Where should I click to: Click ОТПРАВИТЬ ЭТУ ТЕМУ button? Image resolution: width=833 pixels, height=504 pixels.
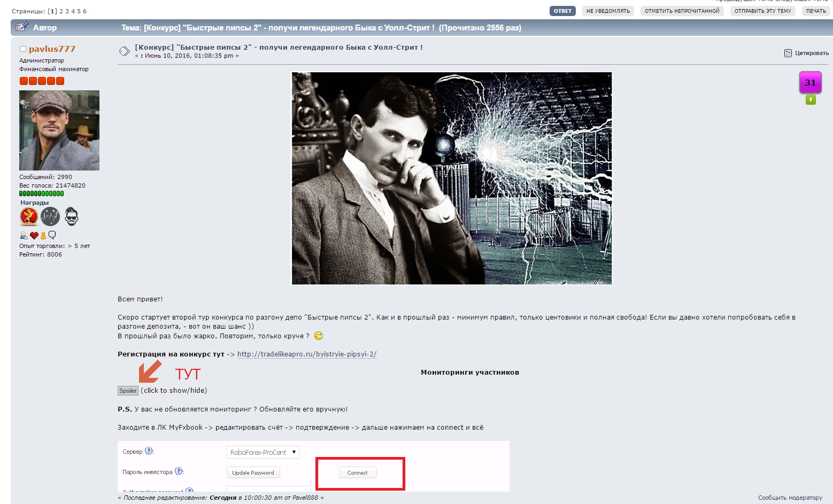click(763, 11)
